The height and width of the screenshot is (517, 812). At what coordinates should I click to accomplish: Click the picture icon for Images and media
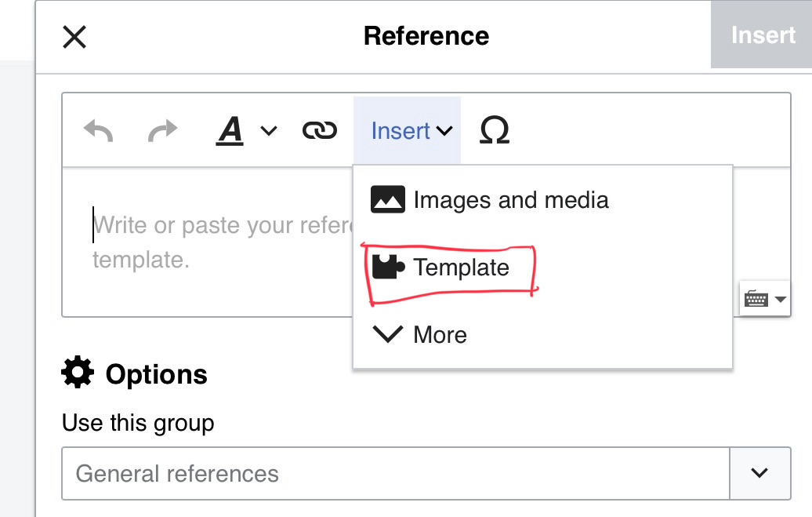click(388, 200)
